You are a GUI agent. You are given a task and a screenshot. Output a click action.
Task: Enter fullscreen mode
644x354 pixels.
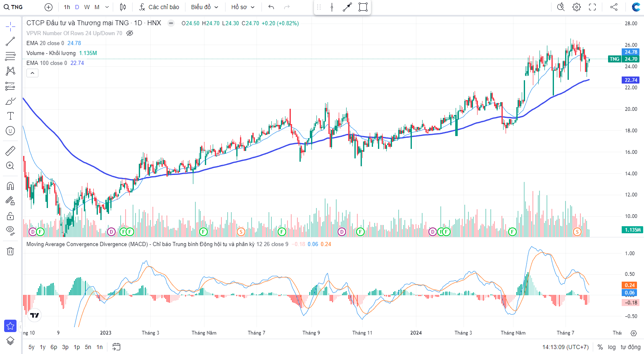point(592,7)
